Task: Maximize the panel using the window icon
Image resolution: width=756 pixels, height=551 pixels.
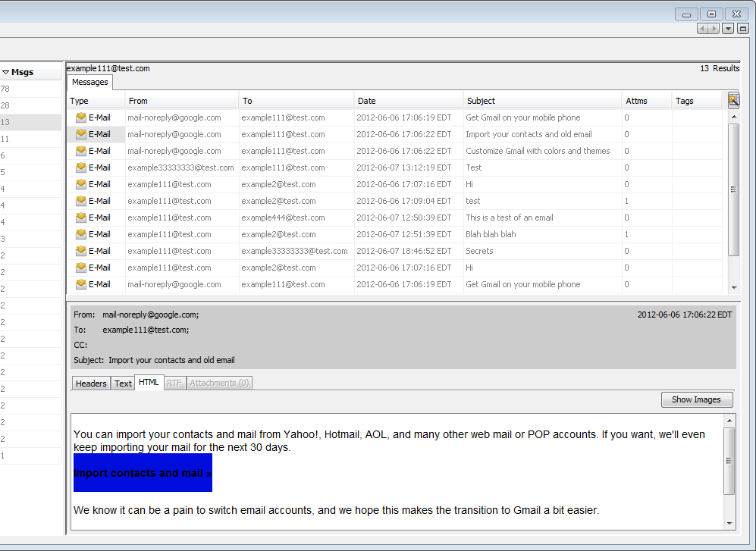Action: 743,29
